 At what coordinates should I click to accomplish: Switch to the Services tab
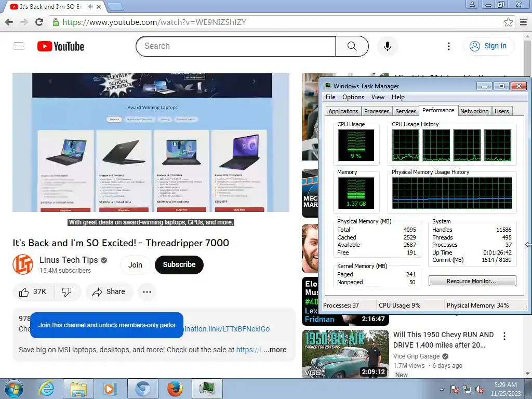point(406,111)
